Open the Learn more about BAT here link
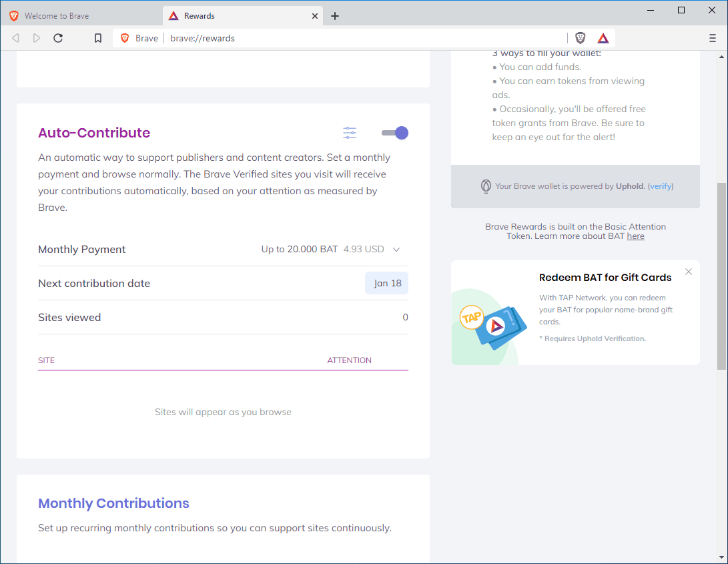728x564 pixels. [636, 236]
